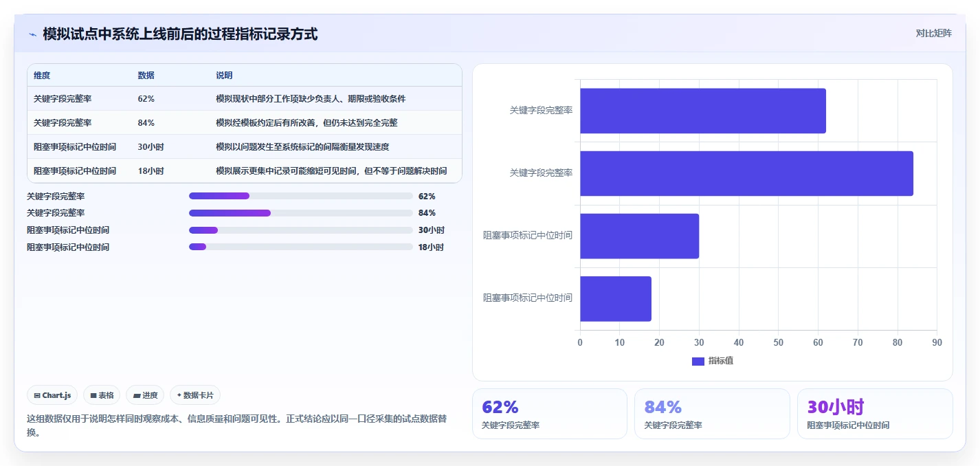Click the x-axis tick label 90
Screen dimensions: 980x466
pos(937,342)
